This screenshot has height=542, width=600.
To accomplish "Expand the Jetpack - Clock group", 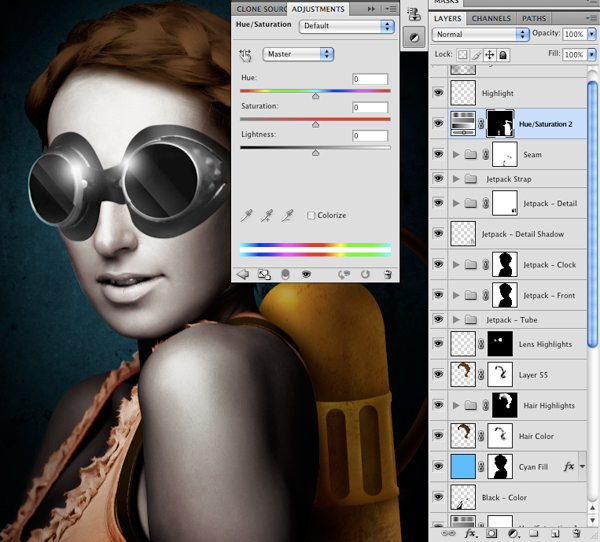I will coord(456,264).
